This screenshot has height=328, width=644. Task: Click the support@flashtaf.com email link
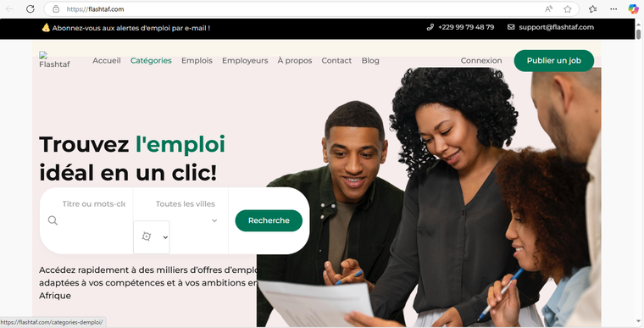tap(556, 27)
